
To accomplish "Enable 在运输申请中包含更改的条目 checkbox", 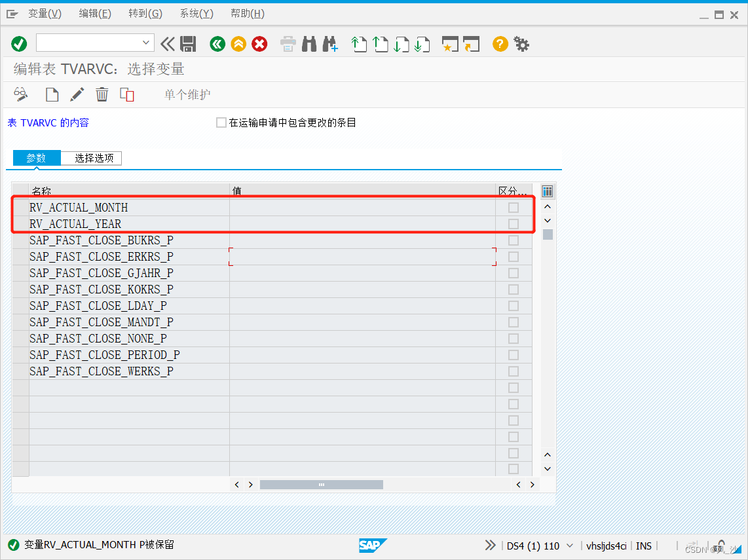I will pos(221,122).
